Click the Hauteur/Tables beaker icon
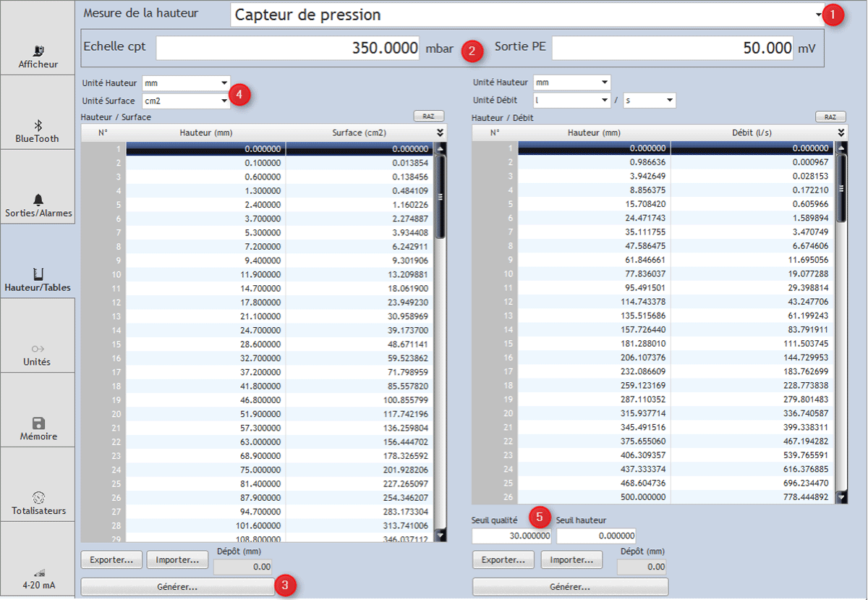 tap(38, 274)
